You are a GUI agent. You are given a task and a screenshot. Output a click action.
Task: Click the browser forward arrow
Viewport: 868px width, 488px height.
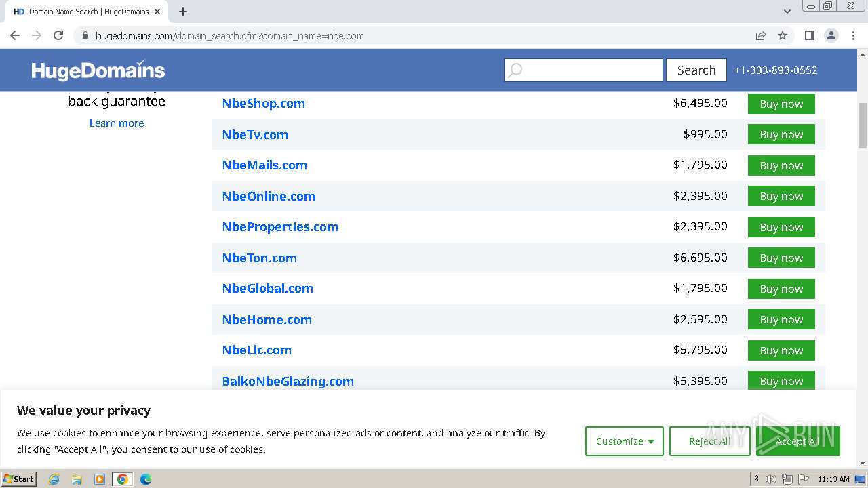(37, 35)
